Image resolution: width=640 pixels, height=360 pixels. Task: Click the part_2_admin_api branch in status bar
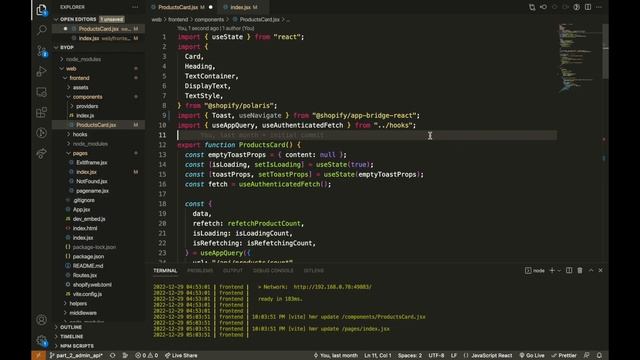pyautogui.click(x=76, y=356)
